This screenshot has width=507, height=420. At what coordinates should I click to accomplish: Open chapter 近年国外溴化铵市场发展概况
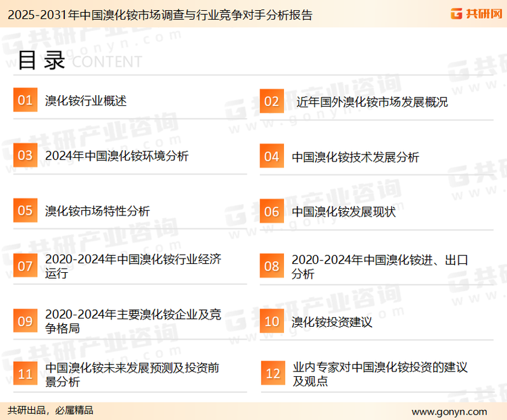pos(372,102)
